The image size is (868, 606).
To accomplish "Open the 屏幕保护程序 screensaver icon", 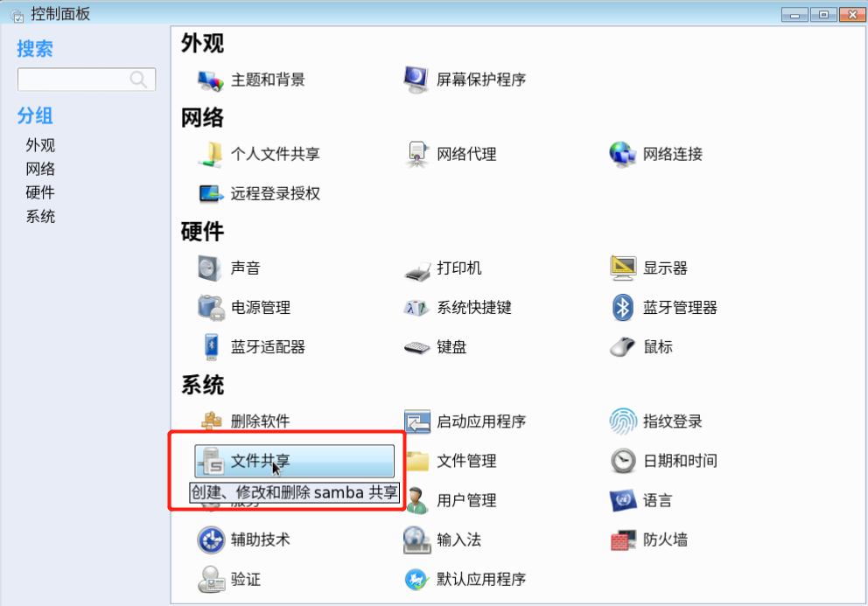I will (x=416, y=80).
